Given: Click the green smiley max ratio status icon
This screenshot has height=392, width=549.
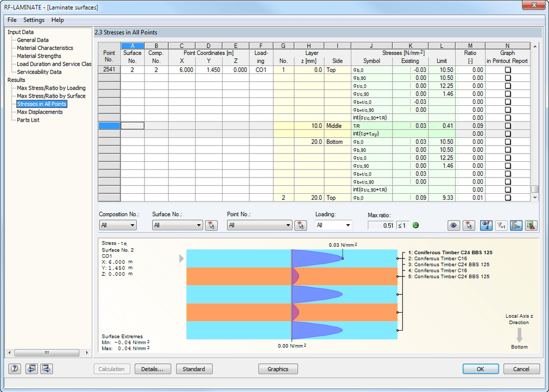Looking at the screenshot, I should (415, 225).
